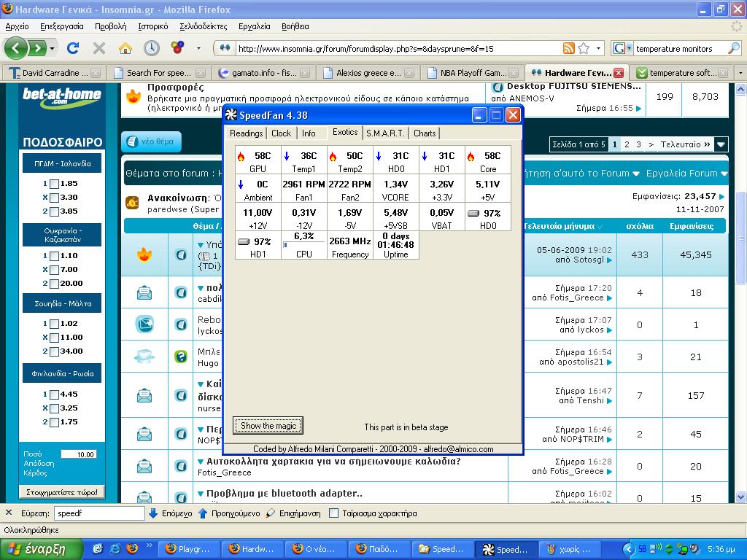Viewport: 747px width, 560px height.
Task: Open dropdown arrow next to colored balls icon
Action: (x=198, y=48)
